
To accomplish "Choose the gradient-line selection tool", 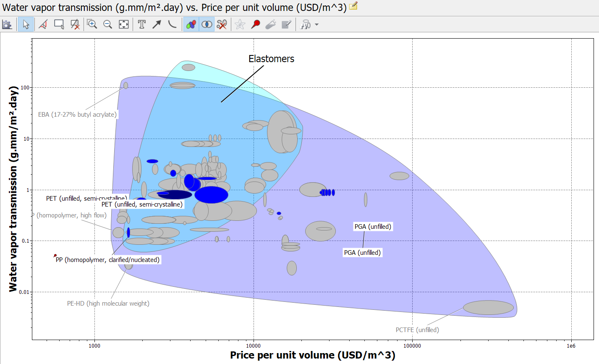I will coord(43,24).
